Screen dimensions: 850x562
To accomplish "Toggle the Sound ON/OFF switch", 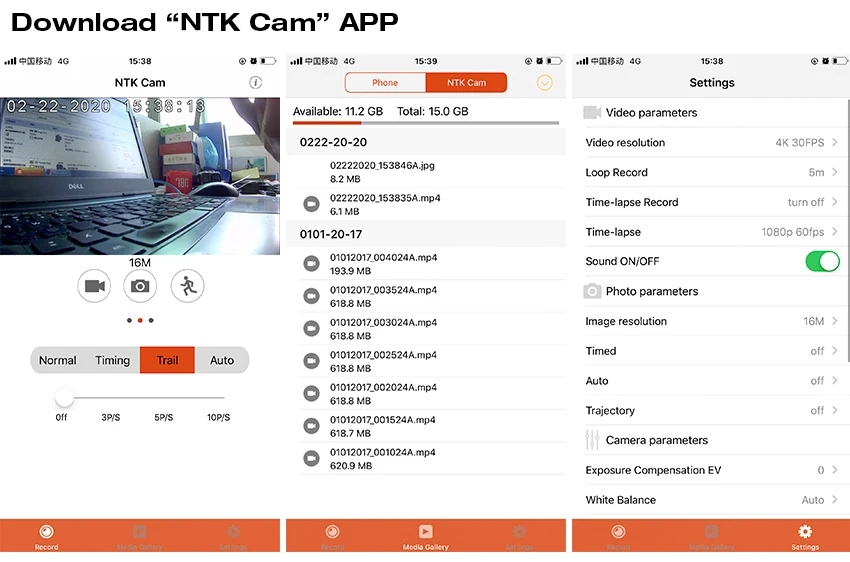I will [822, 261].
